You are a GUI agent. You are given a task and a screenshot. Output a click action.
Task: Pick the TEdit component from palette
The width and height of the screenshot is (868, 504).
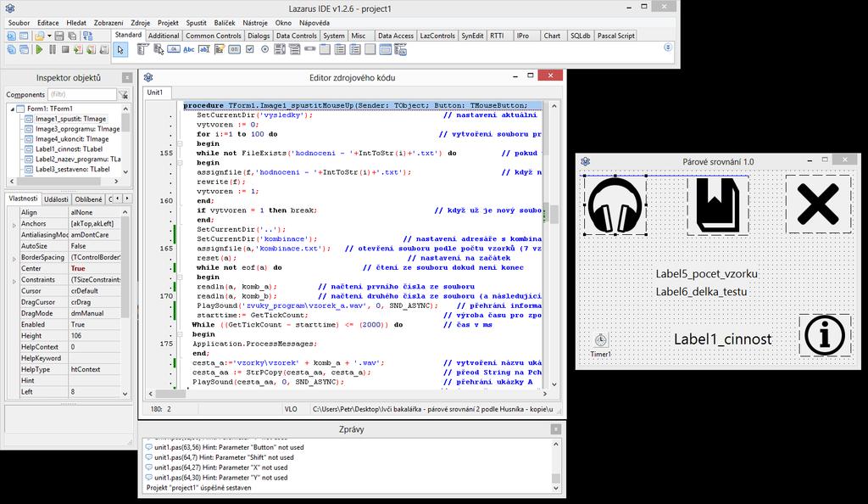point(204,49)
